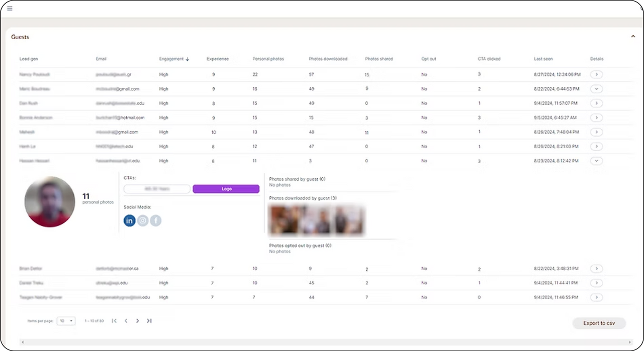Click the last seen 8/27/2024, 12:24:06 PM
This screenshot has width=644, height=351.
coord(557,74)
